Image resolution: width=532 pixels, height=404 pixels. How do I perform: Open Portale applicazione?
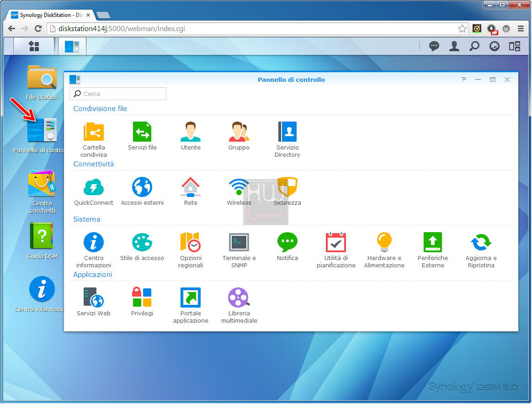tap(191, 305)
